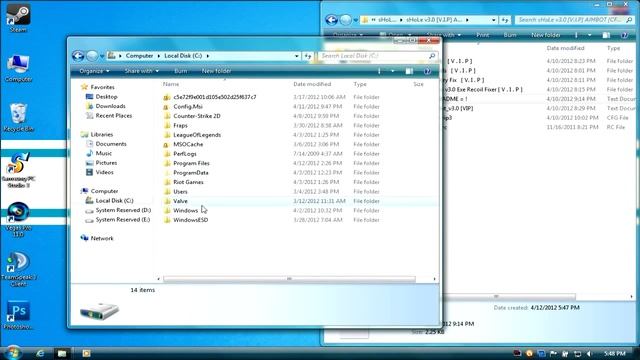Viewport: 640px width, 360px height.
Task: Refresh the Local Disk address bar
Action: (x=308, y=56)
